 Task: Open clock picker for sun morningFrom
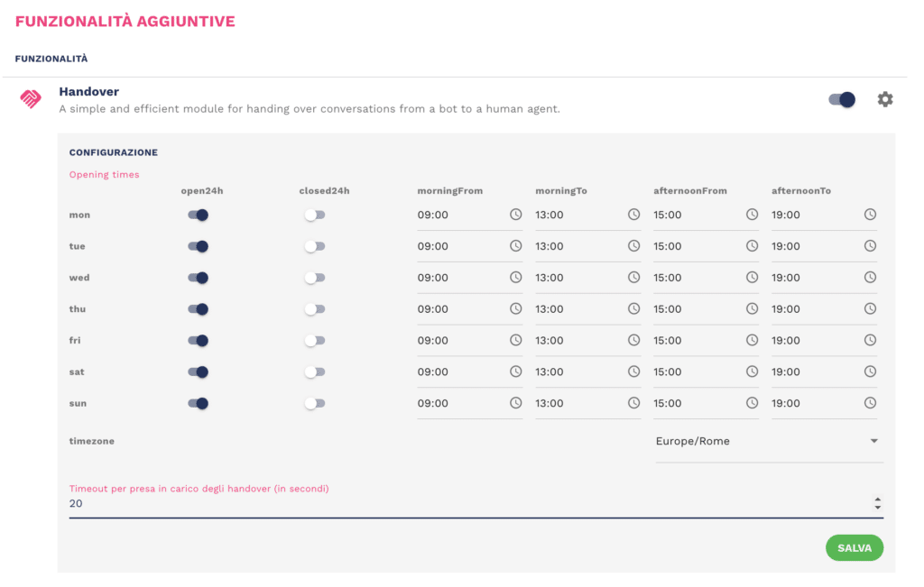(x=515, y=403)
